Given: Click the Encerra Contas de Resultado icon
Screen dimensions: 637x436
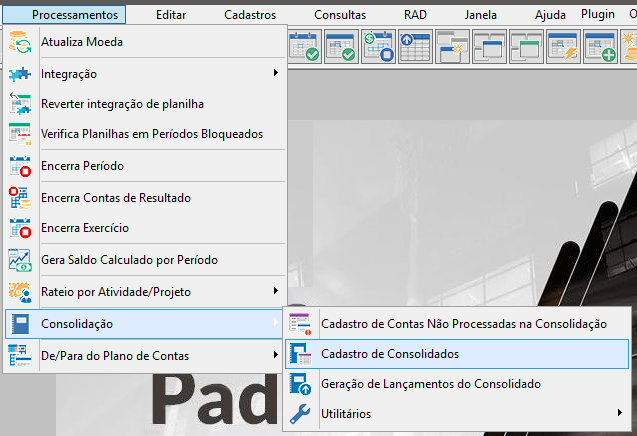Looking at the screenshot, I should pyautogui.click(x=20, y=198).
